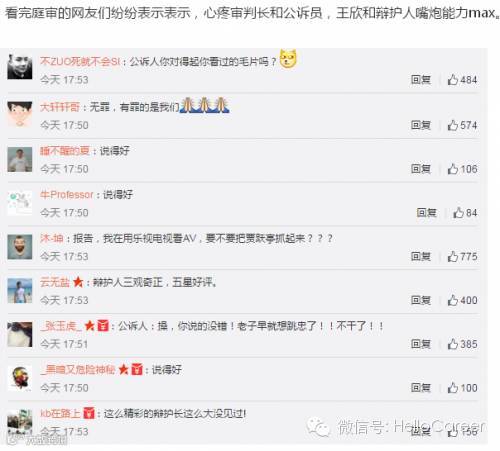Open the avatar of 沐-坤 commenter
500x451 pixels.
point(20,247)
